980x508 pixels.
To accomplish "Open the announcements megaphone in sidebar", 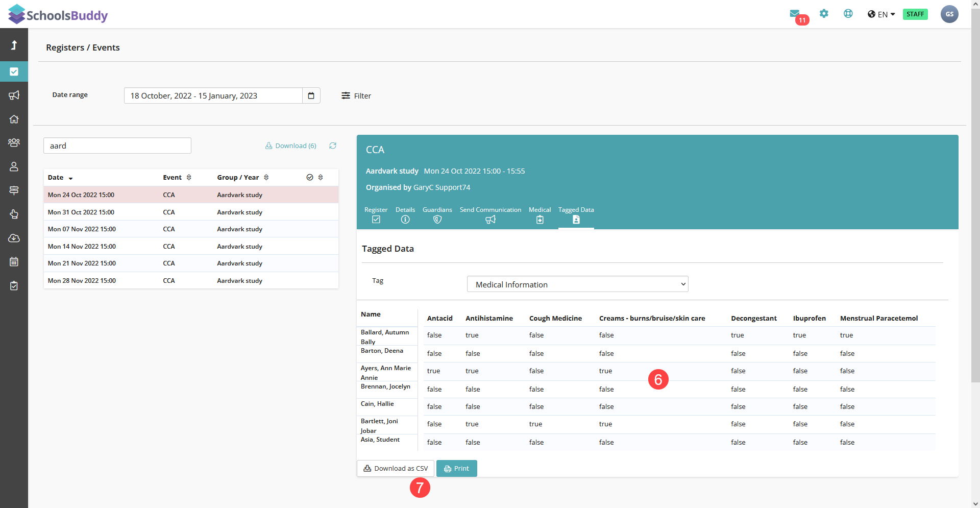I will click(14, 95).
